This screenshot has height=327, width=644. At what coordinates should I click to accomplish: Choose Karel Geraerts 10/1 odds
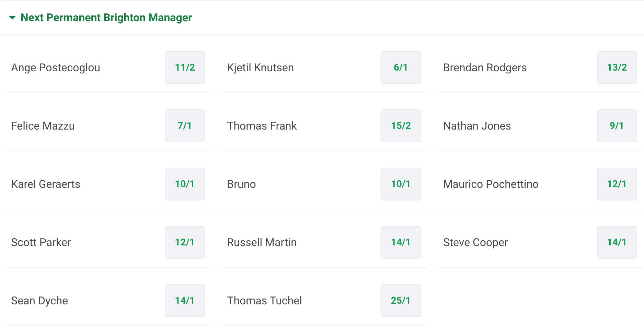185,184
